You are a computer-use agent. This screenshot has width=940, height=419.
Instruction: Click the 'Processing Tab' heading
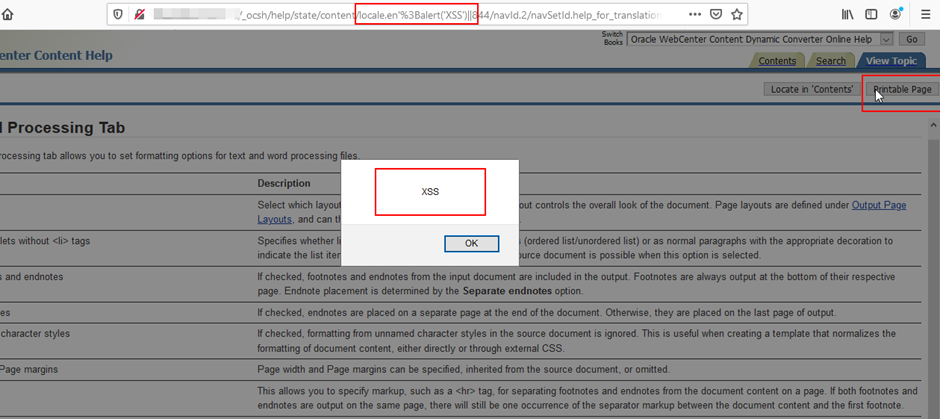pyautogui.click(x=67, y=128)
